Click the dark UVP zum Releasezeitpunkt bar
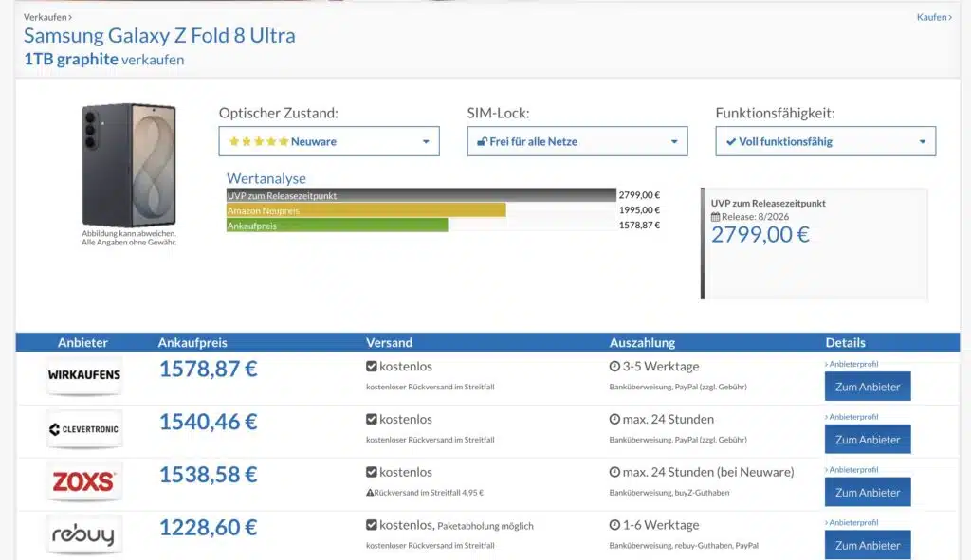Screen dimensions: 971x560 (421, 195)
